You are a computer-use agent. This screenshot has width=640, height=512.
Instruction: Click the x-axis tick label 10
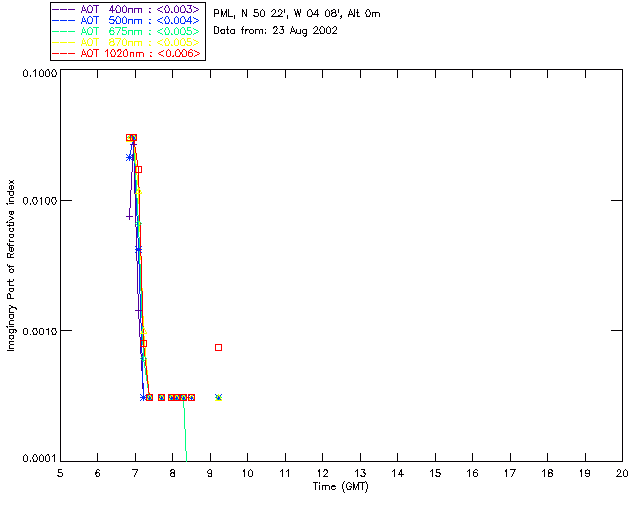pyautogui.click(x=247, y=473)
